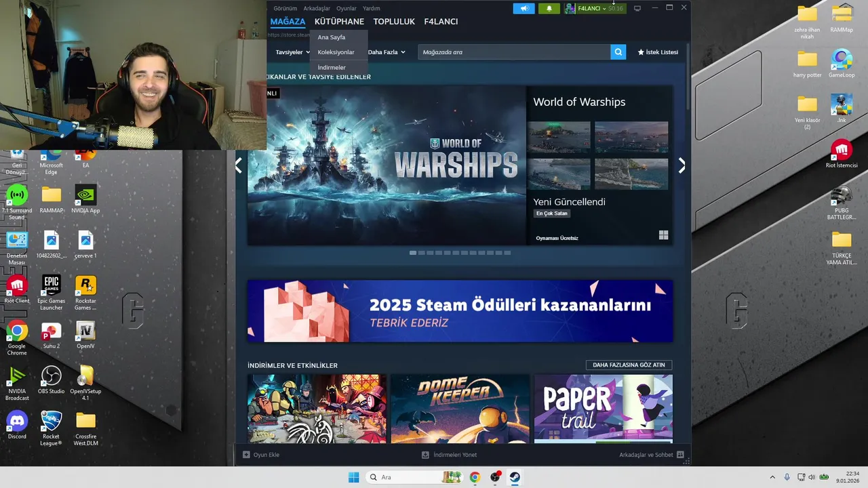The height and width of the screenshot is (488, 868).
Task: Switch to the KÜTÜPHANE tab
Action: coord(339,22)
